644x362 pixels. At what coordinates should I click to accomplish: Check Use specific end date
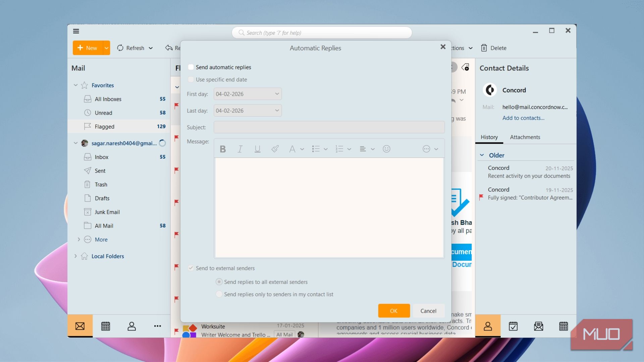coord(191,79)
